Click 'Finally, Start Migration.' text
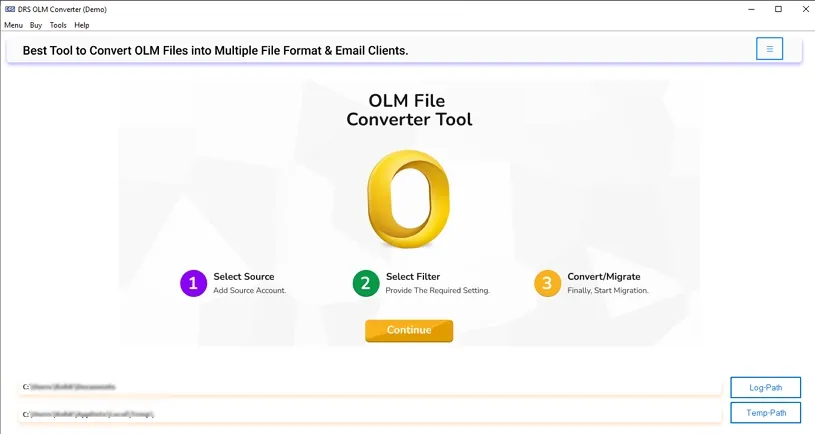This screenshot has height=434, width=815. click(x=608, y=291)
